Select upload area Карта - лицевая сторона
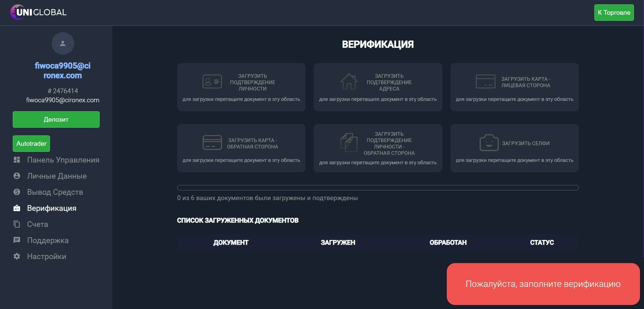Image resolution: width=644 pixels, height=309 pixels. pos(515,87)
